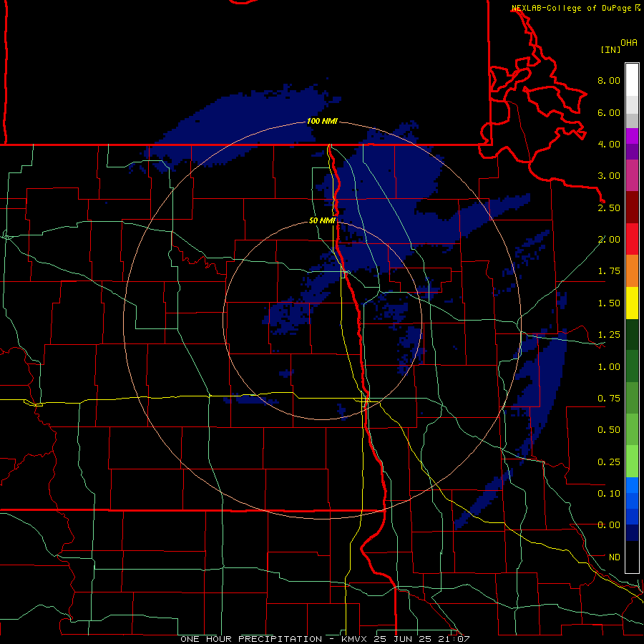Click the 0.50 scale value
This screenshot has width=644, height=644.
click(609, 430)
